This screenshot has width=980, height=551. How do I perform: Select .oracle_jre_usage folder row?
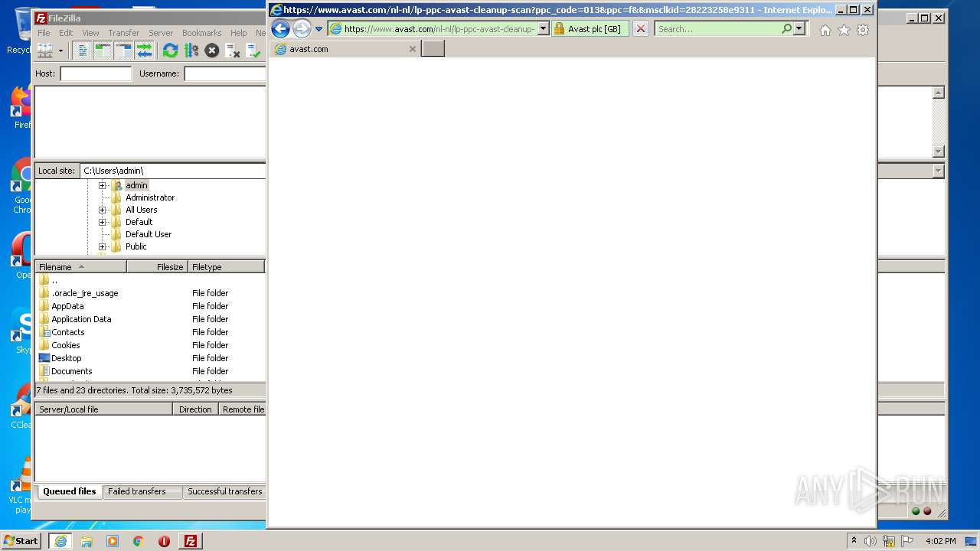click(150, 293)
